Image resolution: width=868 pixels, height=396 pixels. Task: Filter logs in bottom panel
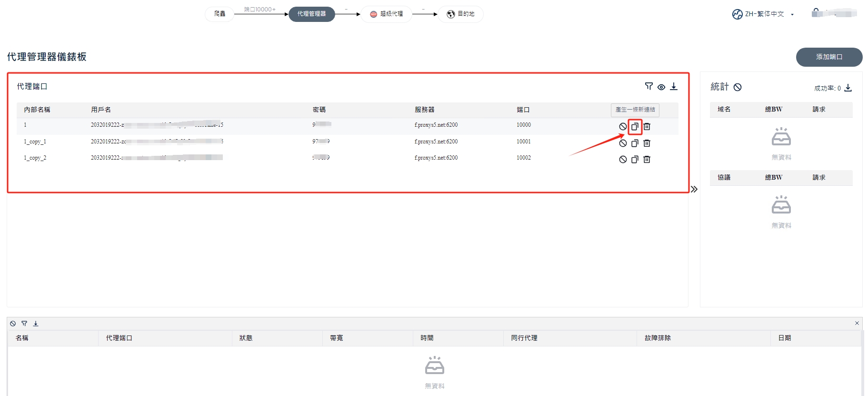[24, 324]
